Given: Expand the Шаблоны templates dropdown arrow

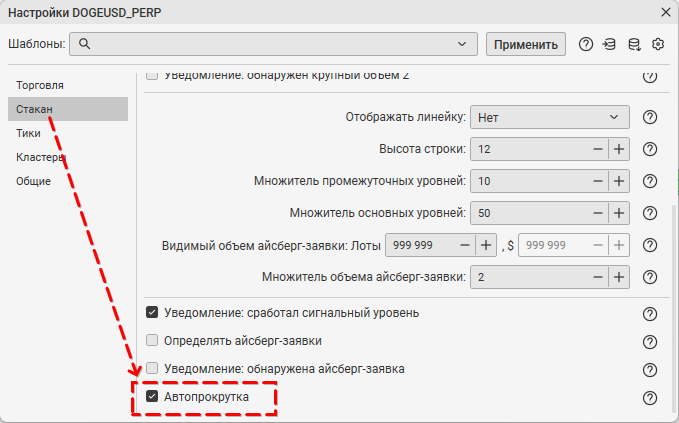Looking at the screenshot, I should [x=462, y=44].
